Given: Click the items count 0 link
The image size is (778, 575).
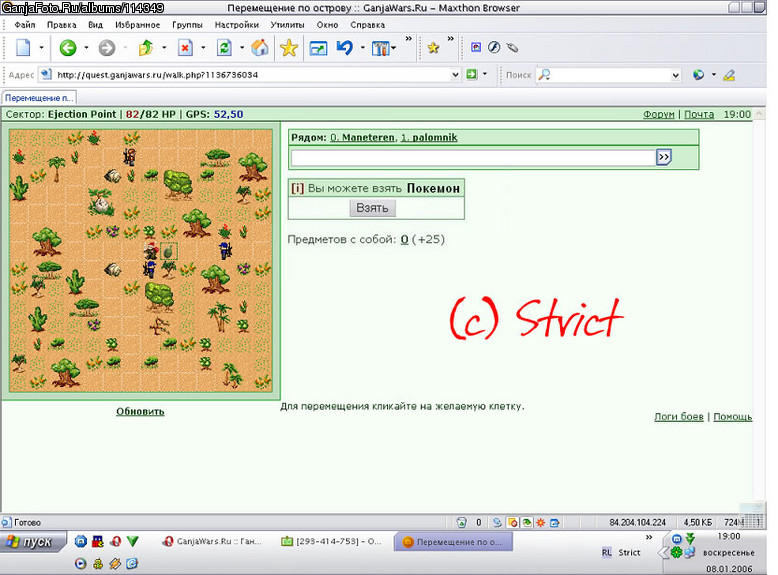Looking at the screenshot, I should (x=404, y=240).
